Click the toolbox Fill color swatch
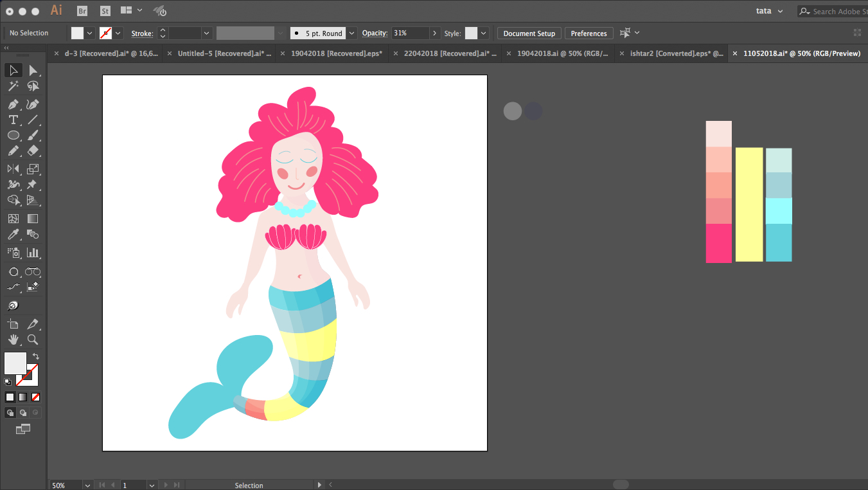868x490 pixels. click(15, 363)
